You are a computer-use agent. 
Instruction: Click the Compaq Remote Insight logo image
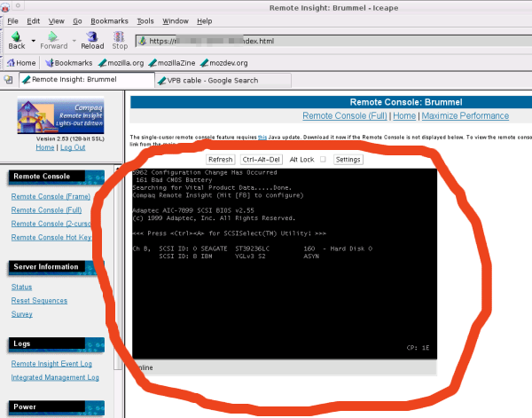click(60, 115)
